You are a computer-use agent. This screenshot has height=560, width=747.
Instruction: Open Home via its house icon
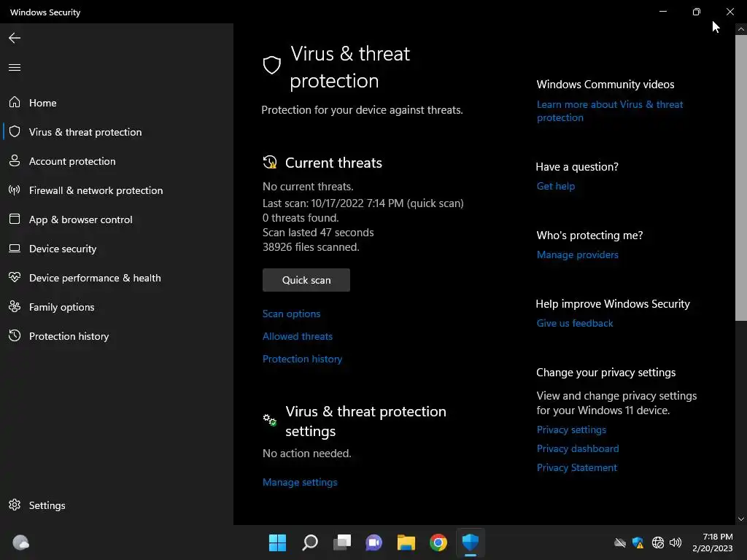[15, 103]
